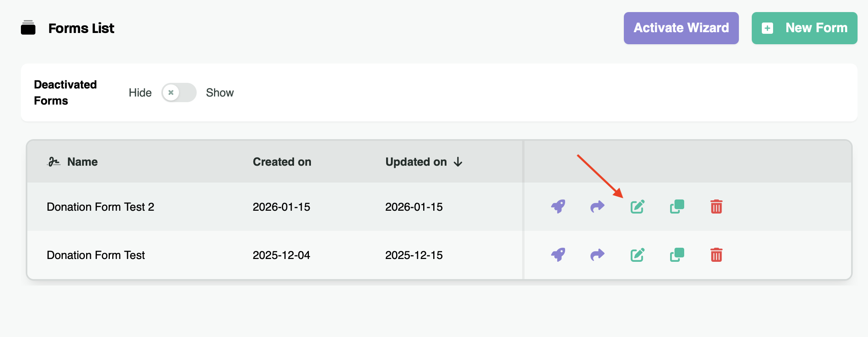Select the Donation Form Test 2 row name
The image size is (868, 337).
click(x=100, y=207)
